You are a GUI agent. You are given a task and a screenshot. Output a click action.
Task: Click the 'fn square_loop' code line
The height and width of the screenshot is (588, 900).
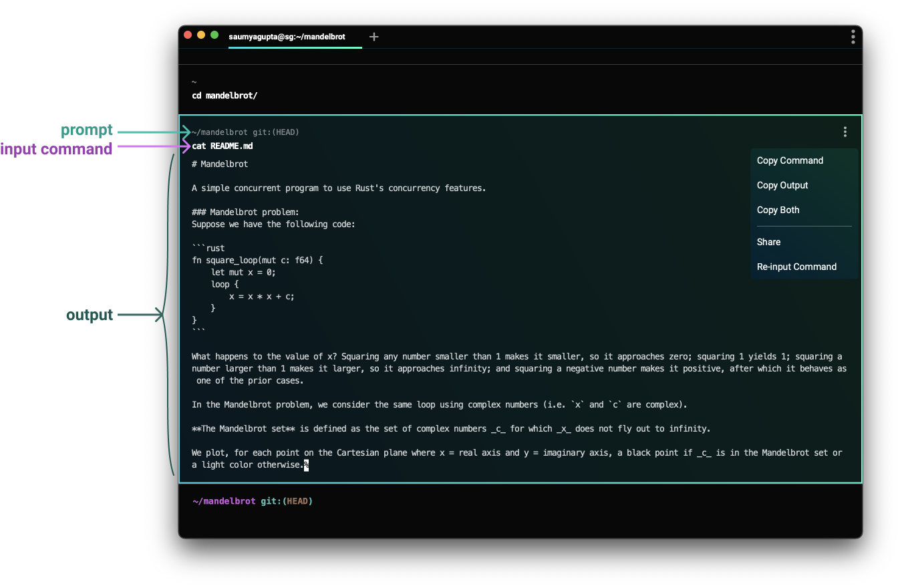click(x=257, y=260)
